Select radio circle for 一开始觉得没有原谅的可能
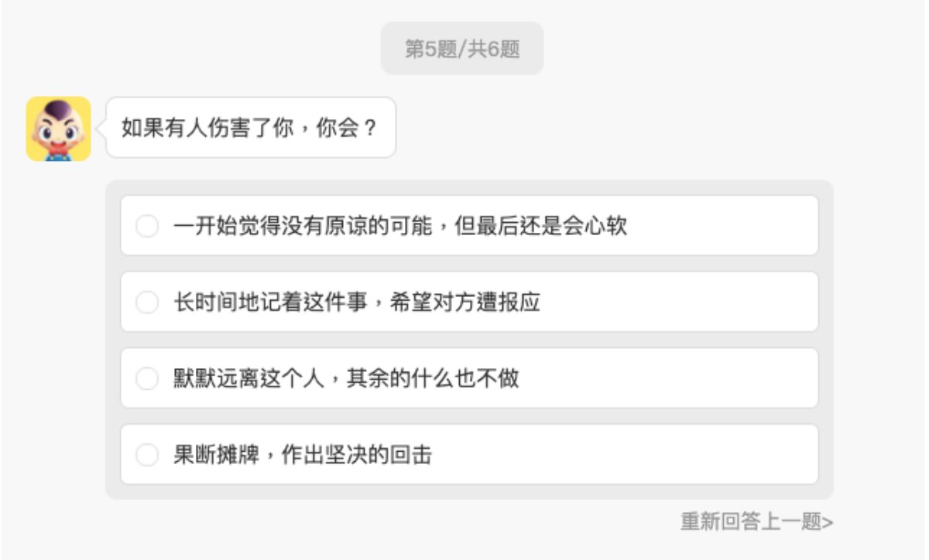This screenshot has height=560, width=929. tap(147, 226)
